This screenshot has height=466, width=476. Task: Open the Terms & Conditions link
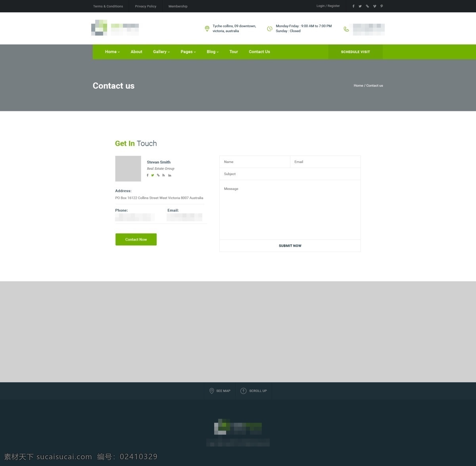pyautogui.click(x=108, y=6)
